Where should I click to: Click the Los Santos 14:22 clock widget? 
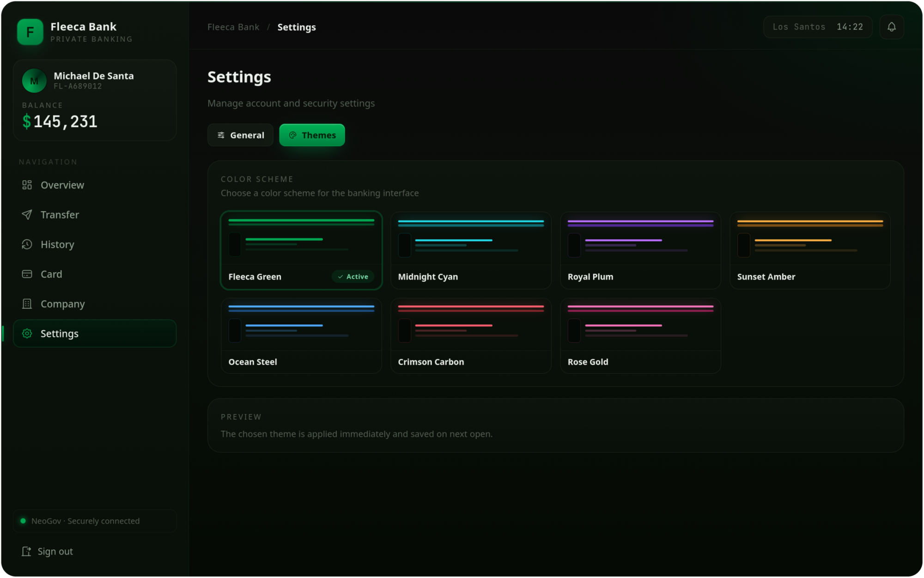point(818,27)
